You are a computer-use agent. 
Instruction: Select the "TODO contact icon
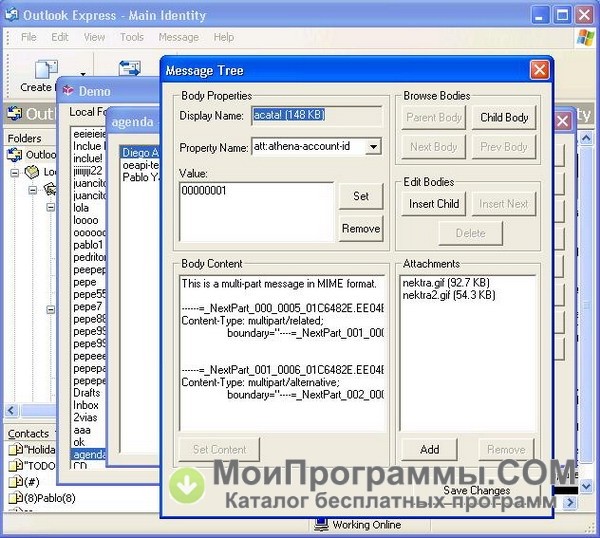coord(16,465)
